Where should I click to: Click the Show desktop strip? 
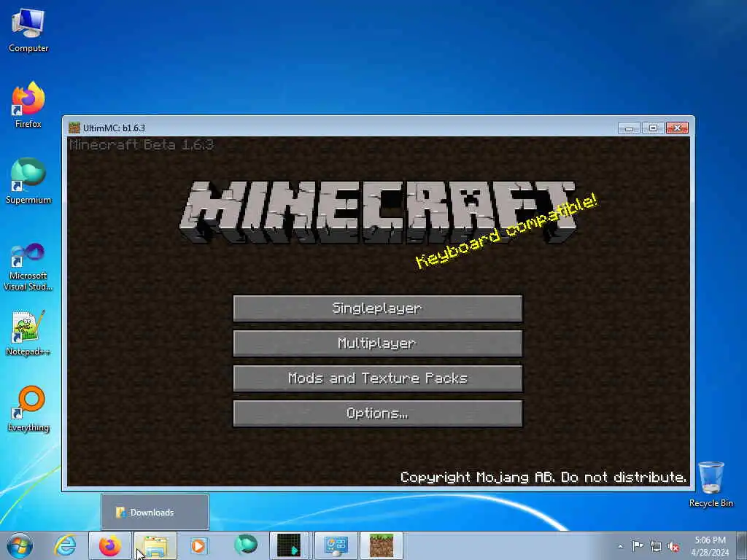point(743,545)
